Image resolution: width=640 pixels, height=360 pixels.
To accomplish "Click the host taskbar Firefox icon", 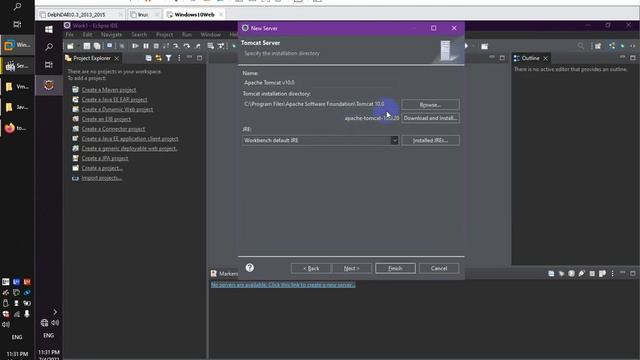I will (9, 128).
